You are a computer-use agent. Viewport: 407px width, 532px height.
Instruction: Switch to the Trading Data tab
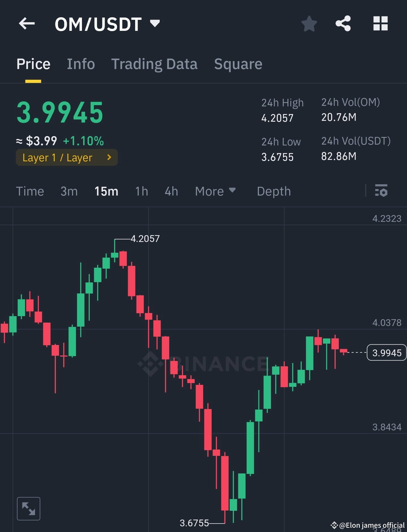tap(155, 64)
